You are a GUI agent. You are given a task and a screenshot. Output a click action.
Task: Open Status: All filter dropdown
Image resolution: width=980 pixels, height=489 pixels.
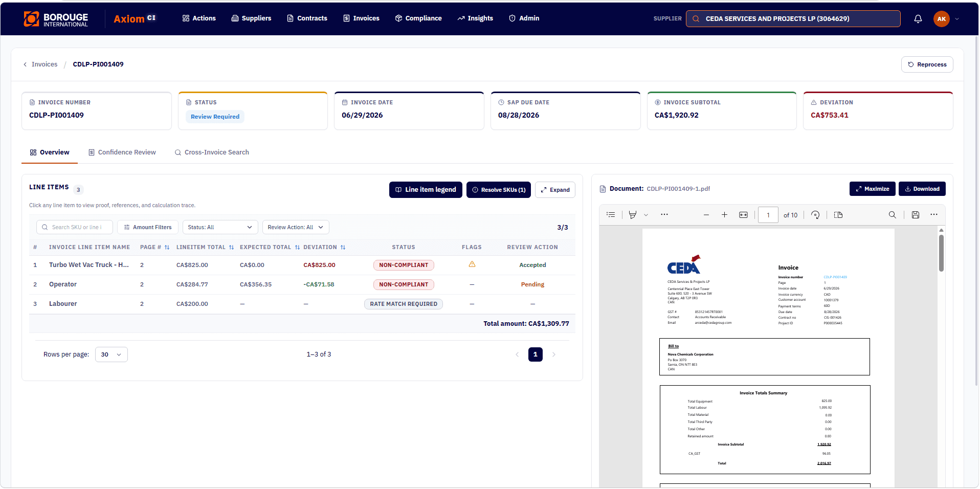(x=220, y=227)
